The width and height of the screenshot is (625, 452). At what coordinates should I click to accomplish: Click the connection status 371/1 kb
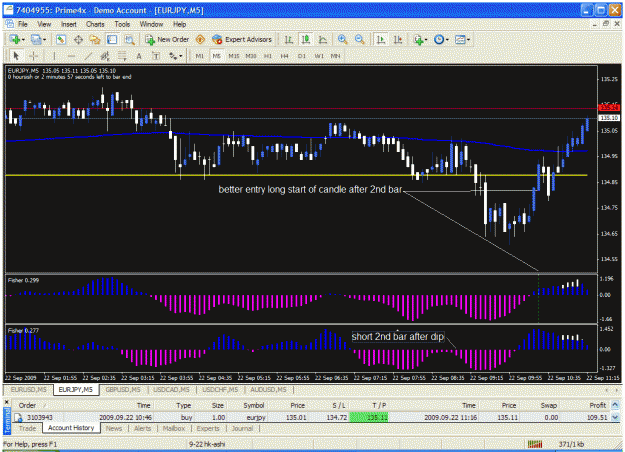[x=571, y=444]
